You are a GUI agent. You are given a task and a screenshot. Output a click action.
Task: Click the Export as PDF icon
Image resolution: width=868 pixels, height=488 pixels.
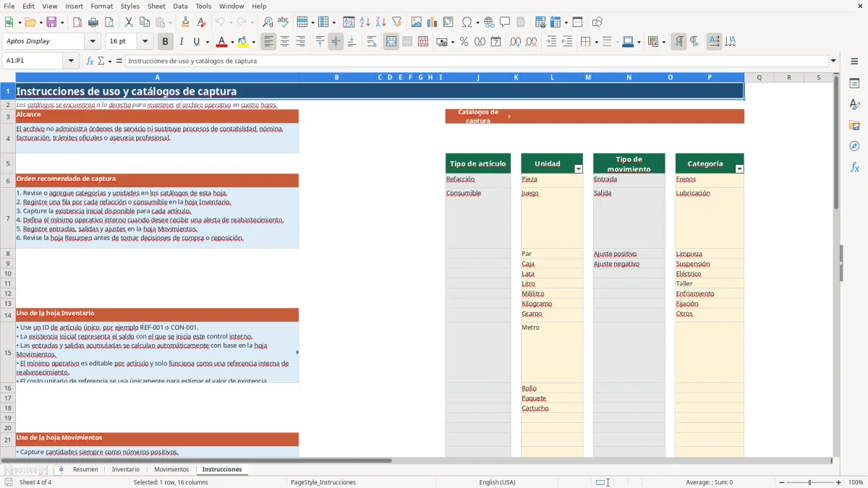[x=77, y=22]
